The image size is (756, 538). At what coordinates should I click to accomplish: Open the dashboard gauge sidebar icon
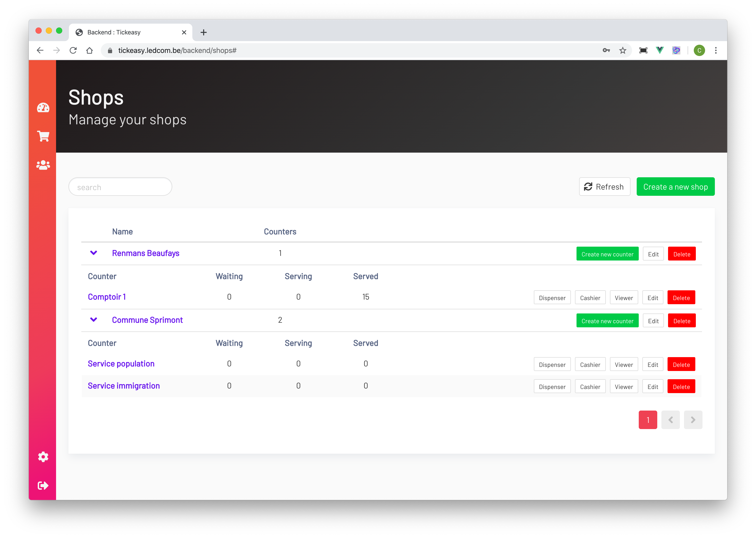tap(43, 108)
